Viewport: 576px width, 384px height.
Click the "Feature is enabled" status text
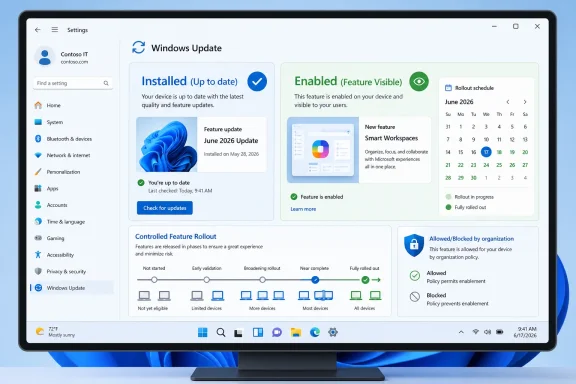[x=322, y=197]
